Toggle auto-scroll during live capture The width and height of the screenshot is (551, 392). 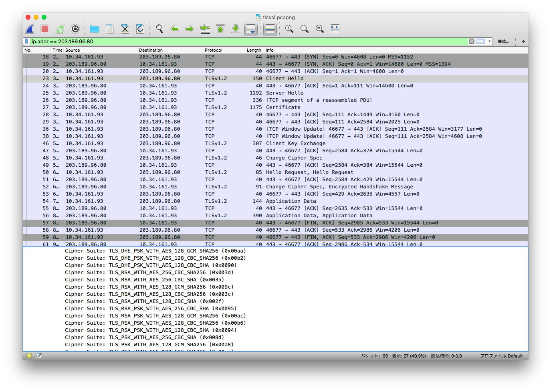251,29
